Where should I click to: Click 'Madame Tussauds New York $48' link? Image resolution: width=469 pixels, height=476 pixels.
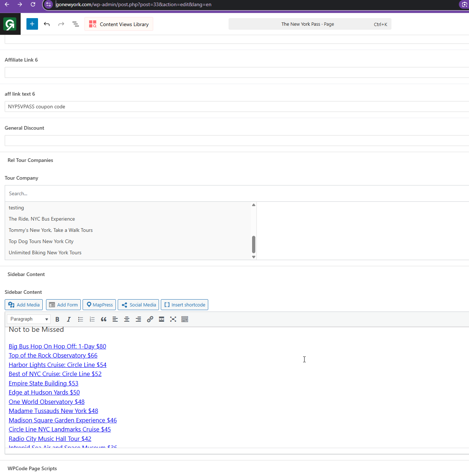coord(53,411)
